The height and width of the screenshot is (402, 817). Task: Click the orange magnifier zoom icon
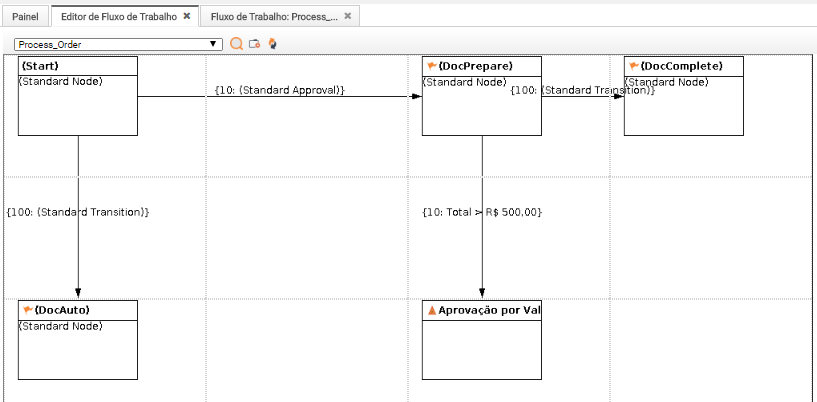click(237, 44)
